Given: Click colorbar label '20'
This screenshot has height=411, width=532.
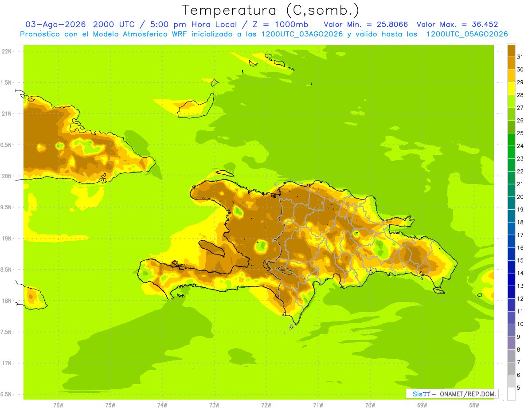Looking at the screenshot, I should pos(520,197).
